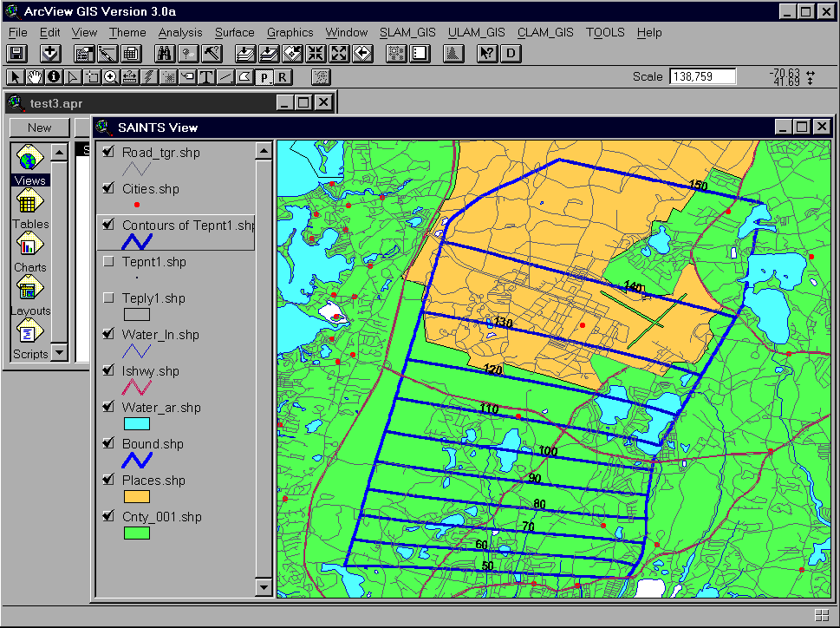Select Layouts in the project window
Viewport: 840px width, 628px height.
[x=30, y=297]
